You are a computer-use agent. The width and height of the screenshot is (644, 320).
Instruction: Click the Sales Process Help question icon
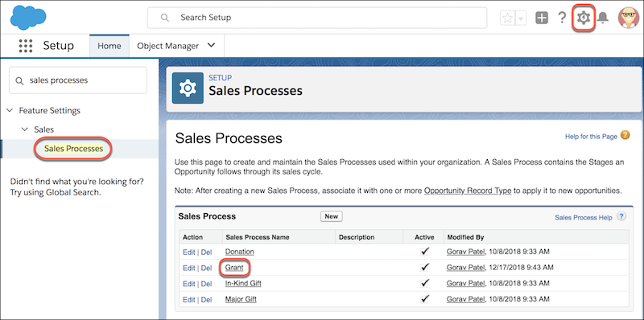pyautogui.click(x=621, y=216)
